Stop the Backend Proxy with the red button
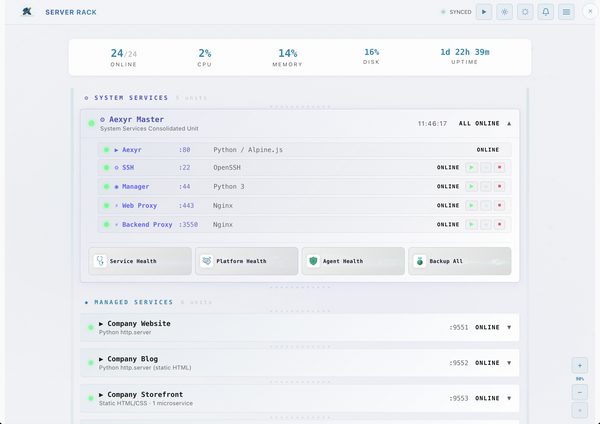Screen dimensions: 600x424 (499, 225)
